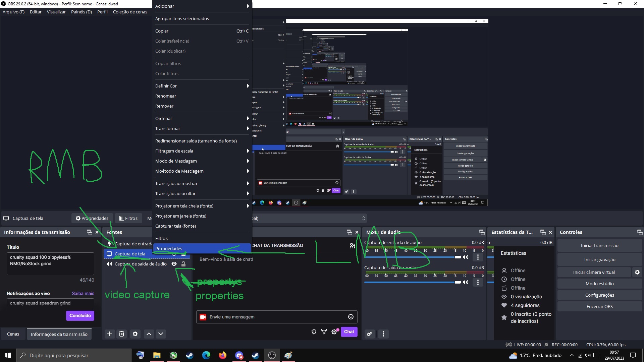Open advanced audio properties gears icon
The width and height of the screenshot is (644, 362).
370,334
